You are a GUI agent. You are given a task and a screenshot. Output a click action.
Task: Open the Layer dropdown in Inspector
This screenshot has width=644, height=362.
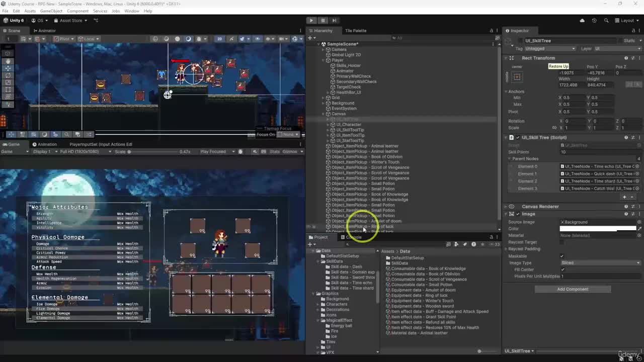pos(618,49)
